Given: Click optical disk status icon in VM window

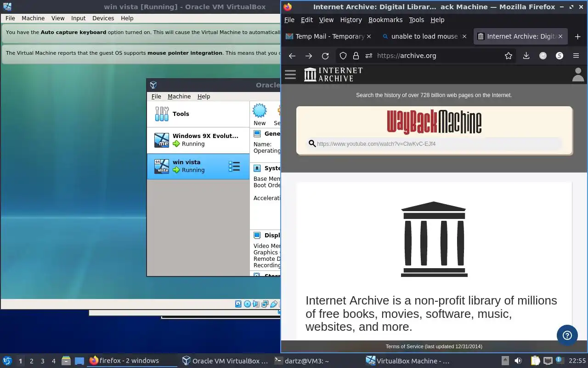Looking at the screenshot, I should pyautogui.click(x=247, y=304).
